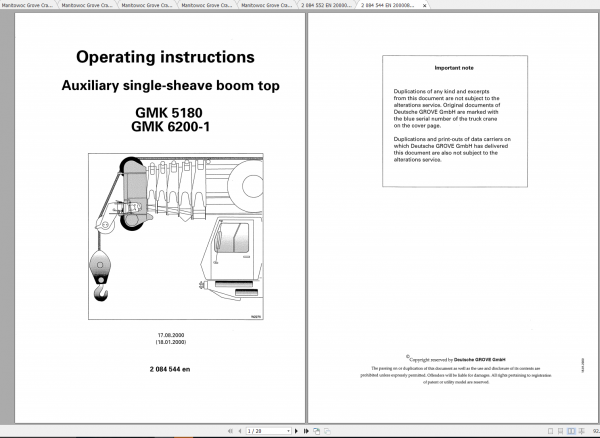Enable continuous scrolling page layout
The height and width of the screenshot is (438, 600).
click(x=561, y=431)
